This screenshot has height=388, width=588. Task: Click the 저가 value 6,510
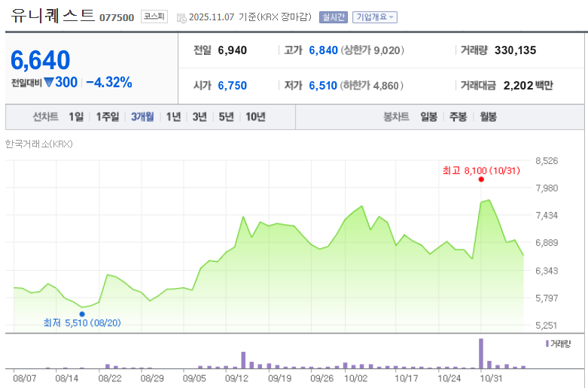click(323, 86)
